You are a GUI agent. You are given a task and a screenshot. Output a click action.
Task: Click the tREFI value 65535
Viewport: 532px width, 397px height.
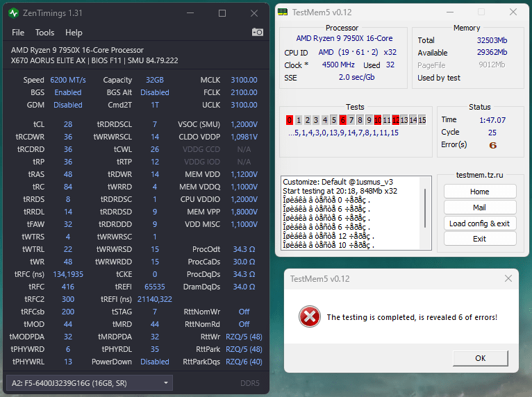(155, 287)
